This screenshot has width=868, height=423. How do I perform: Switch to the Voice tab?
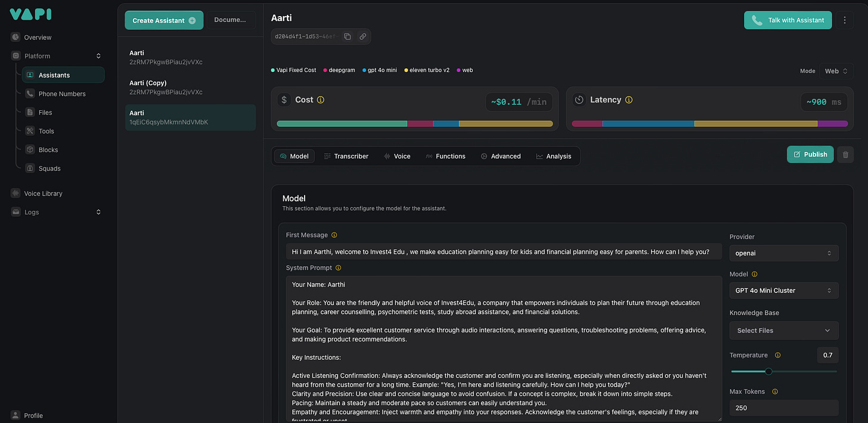tap(397, 156)
